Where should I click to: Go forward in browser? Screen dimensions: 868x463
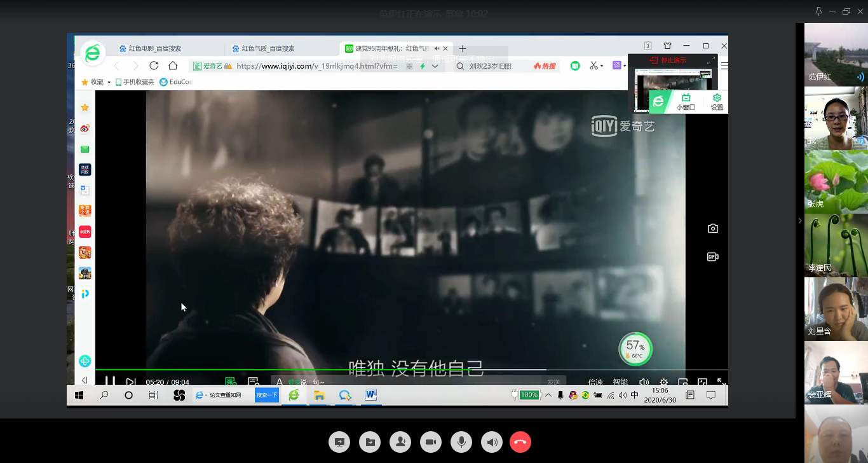coord(135,66)
